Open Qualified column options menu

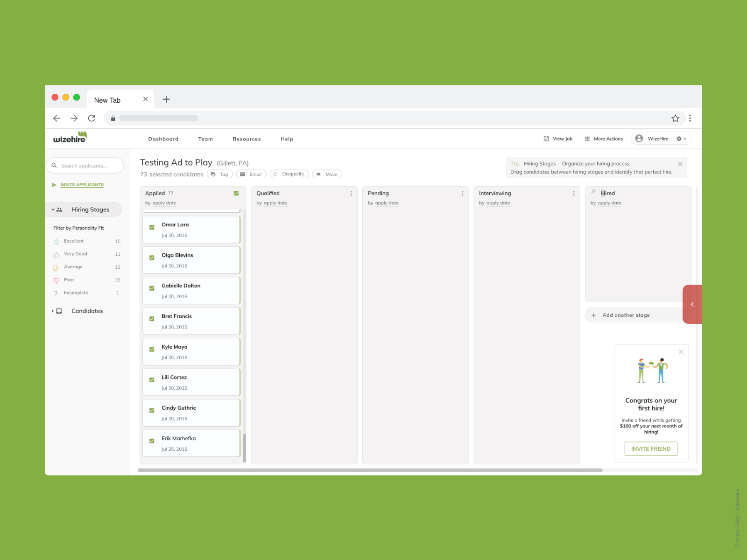[351, 193]
